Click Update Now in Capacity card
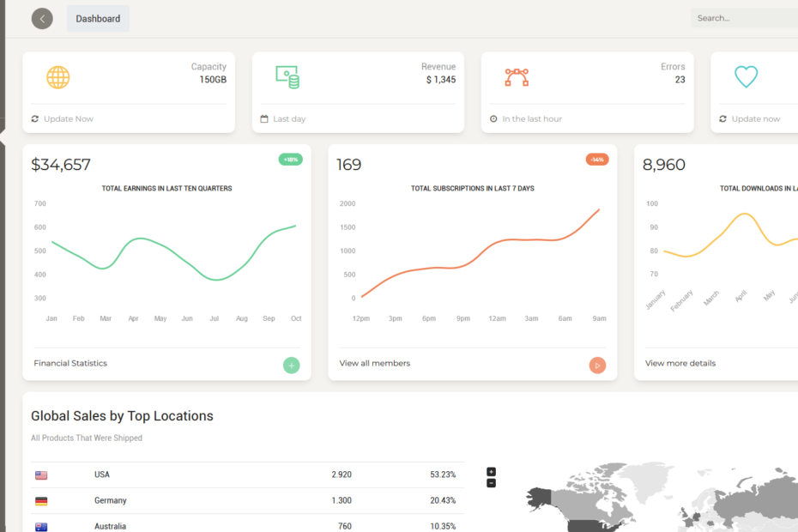Viewport: 798px width, 532px height. tap(69, 118)
